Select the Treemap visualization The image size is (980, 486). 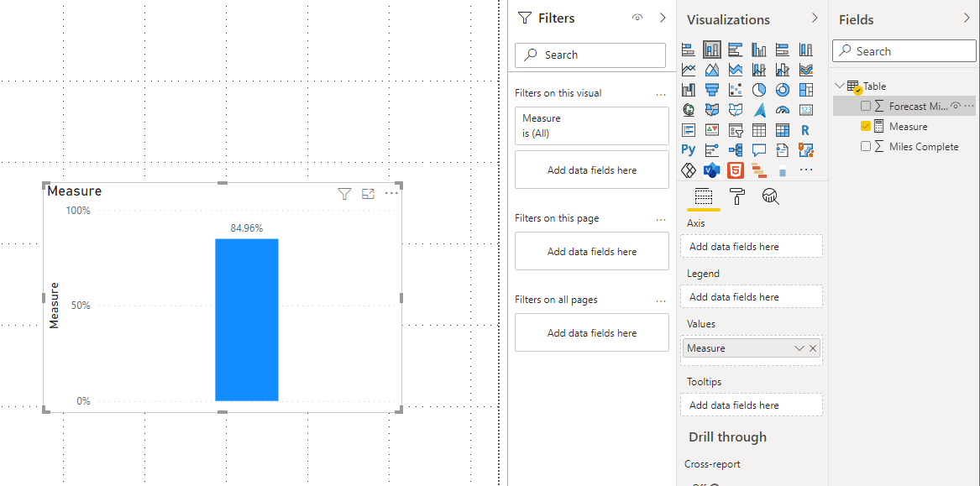[806, 90]
